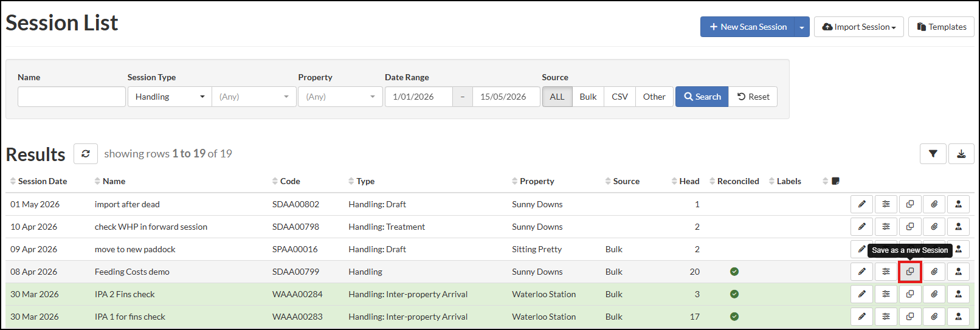Image resolution: width=980 pixels, height=330 pixels.
Task: Open sliders icon for WAAA00283 row
Action: pos(886,317)
